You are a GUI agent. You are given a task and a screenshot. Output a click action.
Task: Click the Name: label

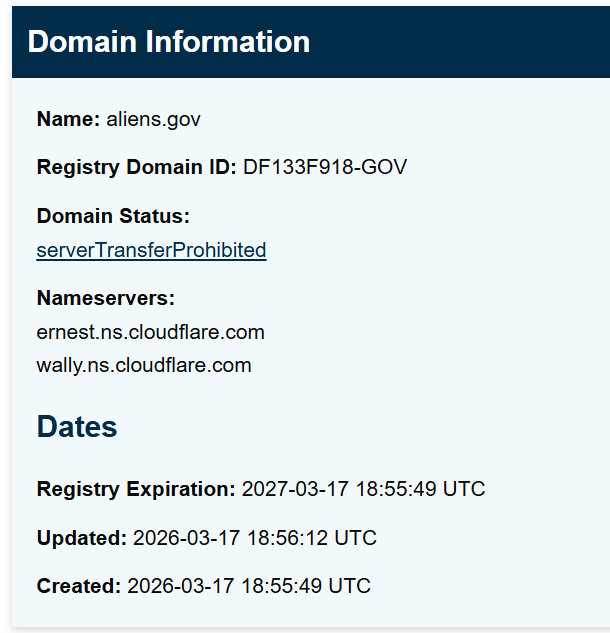pos(68,119)
